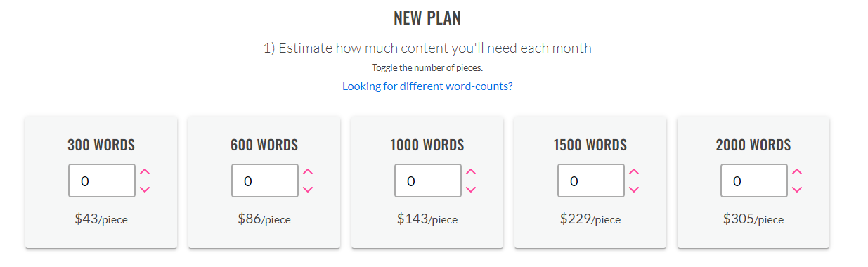Image resolution: width=868 pixels, height=267 pixels.
Task: Focus the 300 words quantity field
Action: point(102,181)
